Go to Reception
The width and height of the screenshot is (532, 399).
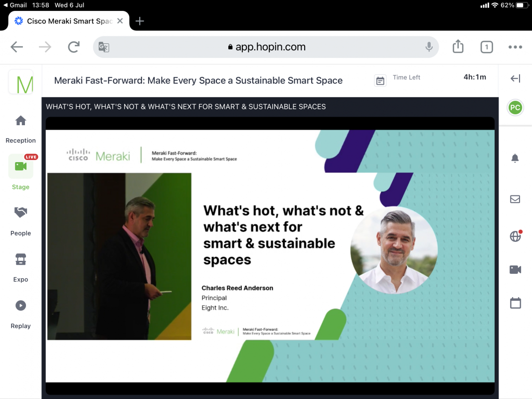pos(21,130)
